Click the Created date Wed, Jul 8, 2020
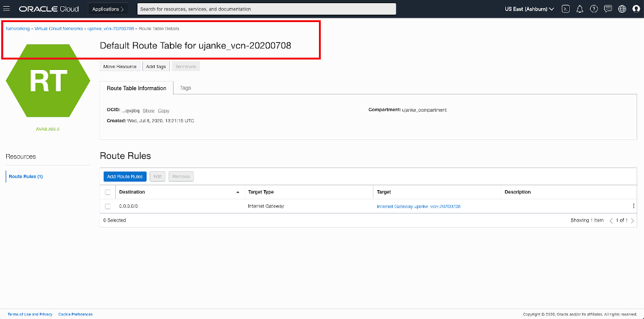This screenshot has height=319, width=644. pos(161,121)
